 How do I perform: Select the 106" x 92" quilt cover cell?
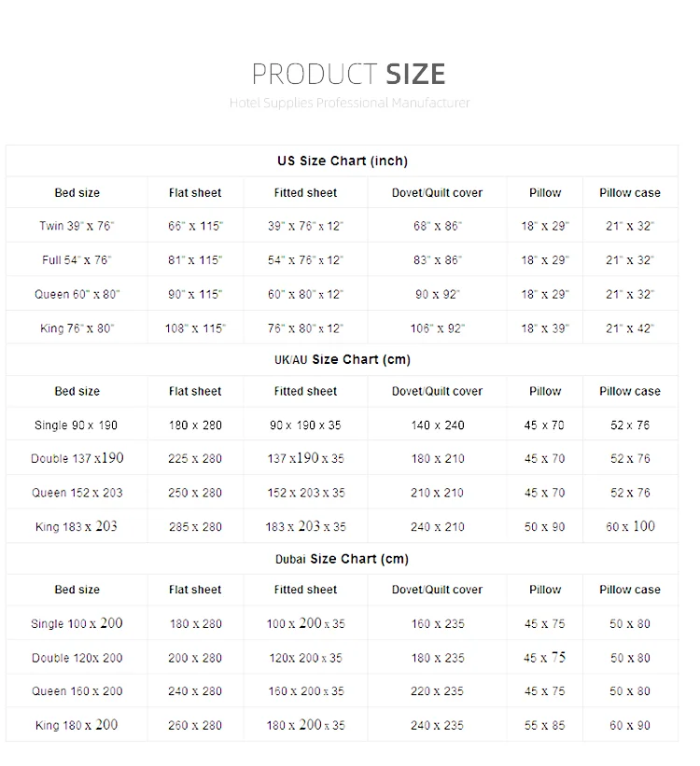pos(437,328)
